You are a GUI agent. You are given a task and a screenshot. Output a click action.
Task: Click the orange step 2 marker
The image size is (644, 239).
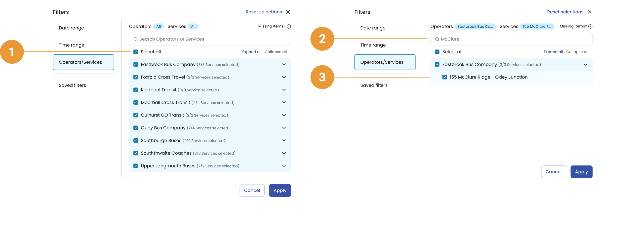click(x=322, y=39)
